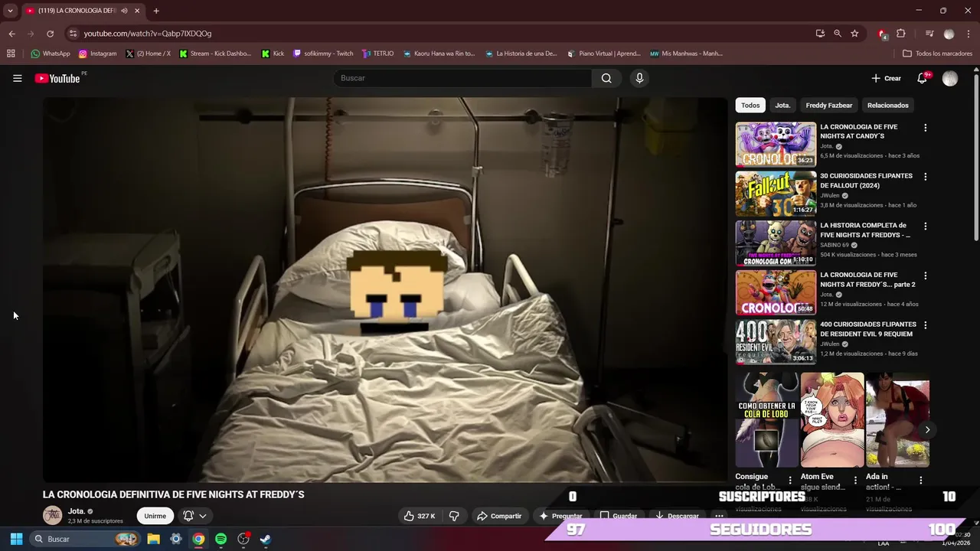Like the video with 327 K likes

(420, 516)
